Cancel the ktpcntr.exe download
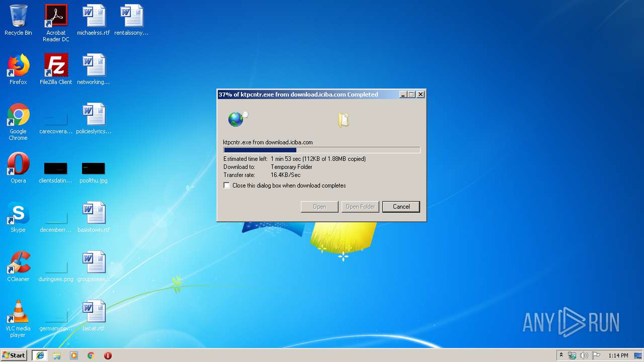The image size is (644, 362). click(x=401, y=207)
